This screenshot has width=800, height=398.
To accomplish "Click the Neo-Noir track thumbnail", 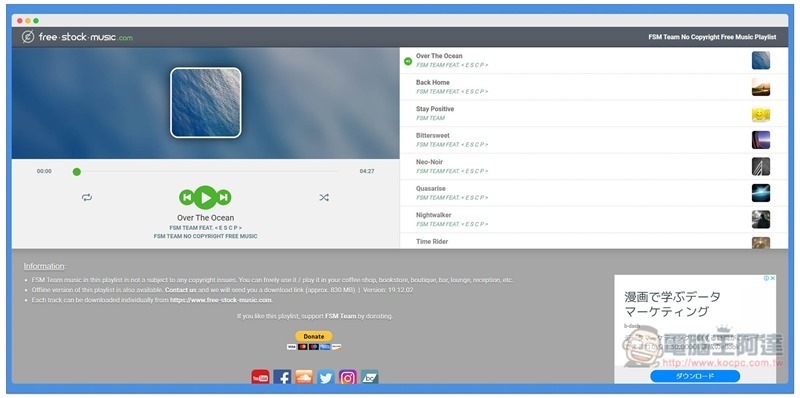I will (x=761, y=167).
